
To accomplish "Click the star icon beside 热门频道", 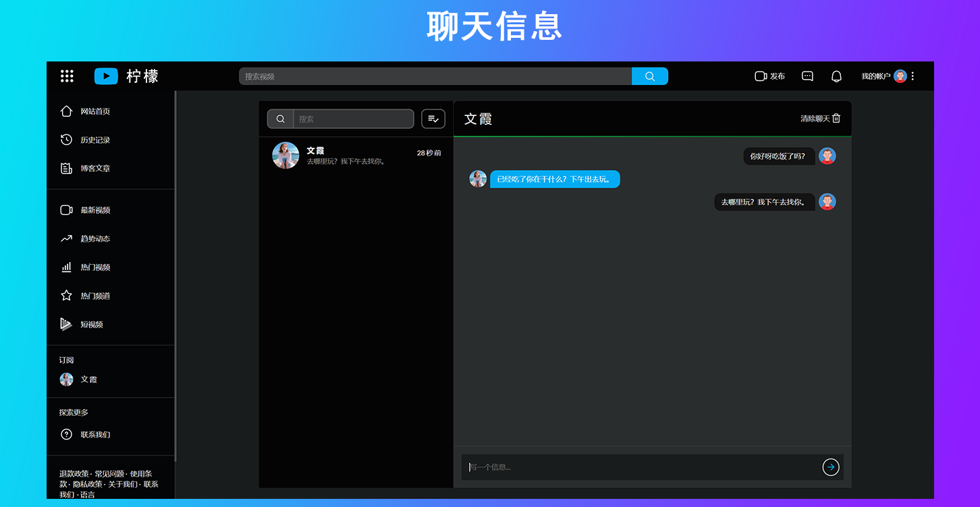I will (x=66, y=296).
